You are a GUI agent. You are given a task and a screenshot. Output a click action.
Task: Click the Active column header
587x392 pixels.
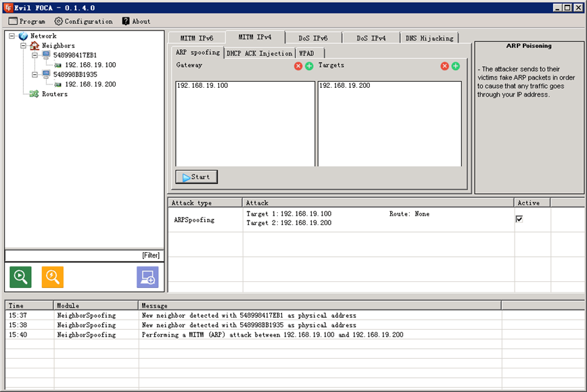[532, 203]
